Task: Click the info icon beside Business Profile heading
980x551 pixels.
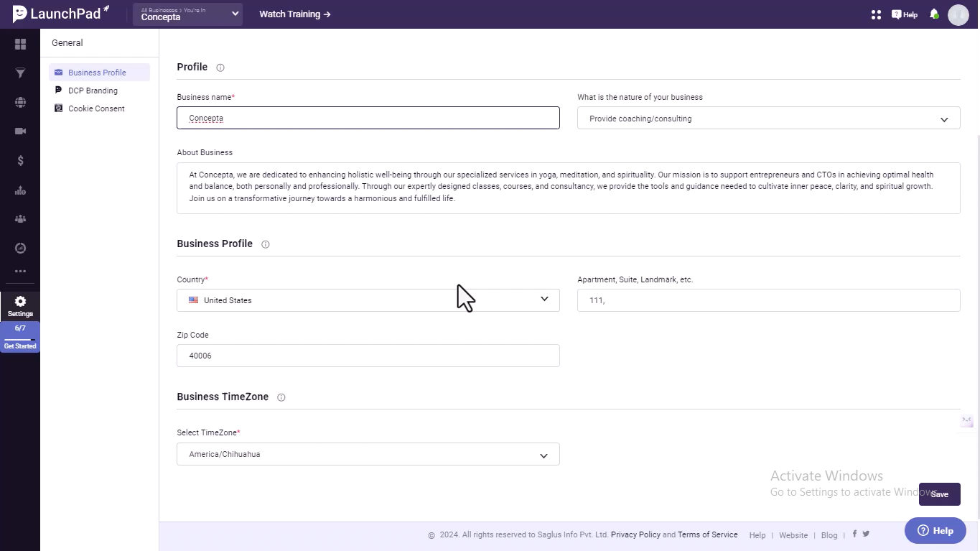Action: point(266,244)
